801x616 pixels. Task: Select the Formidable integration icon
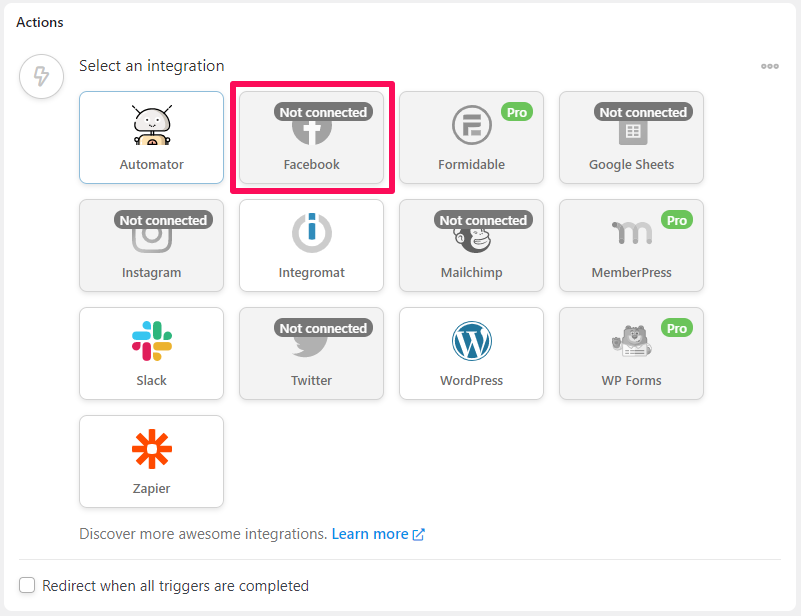pos(472,125)
